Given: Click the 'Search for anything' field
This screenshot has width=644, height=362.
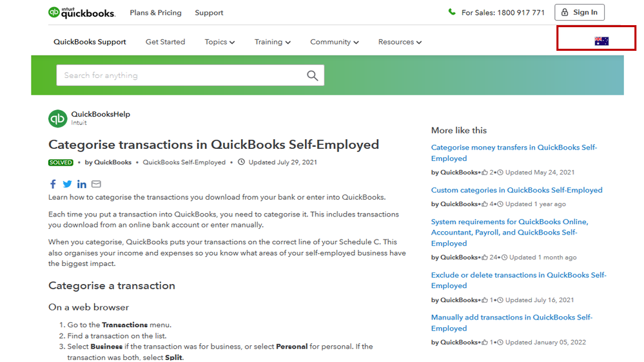Looking at the screenshot, I should point(181,75).
